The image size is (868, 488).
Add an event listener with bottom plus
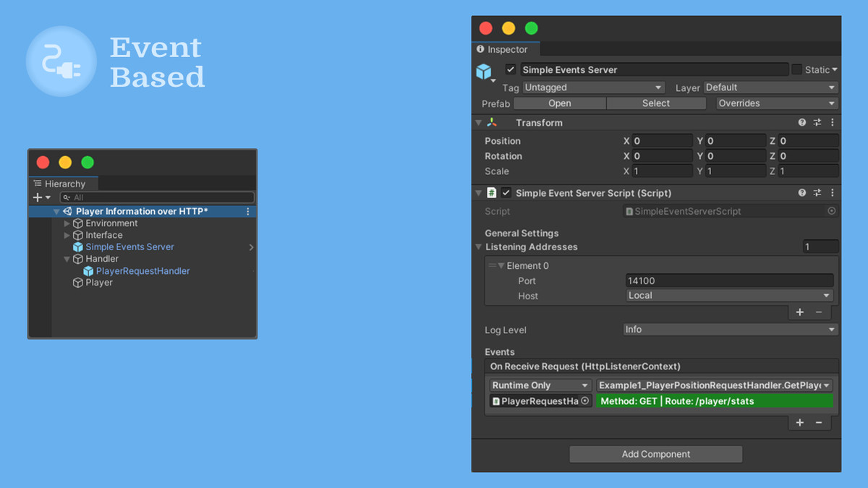click(800, 423)
